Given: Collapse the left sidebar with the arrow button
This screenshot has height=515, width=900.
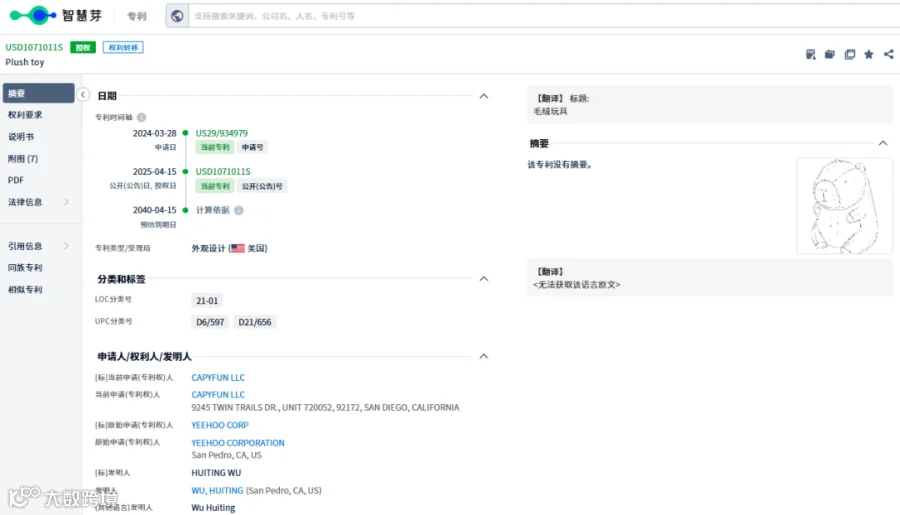Looking at the screenshot, I should 83,95.
